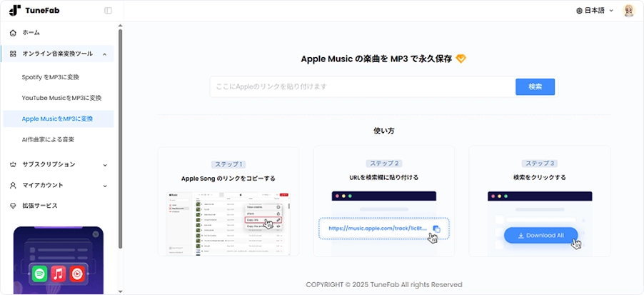
Task: Focus the Apple link input field
Action: point(363,86)
